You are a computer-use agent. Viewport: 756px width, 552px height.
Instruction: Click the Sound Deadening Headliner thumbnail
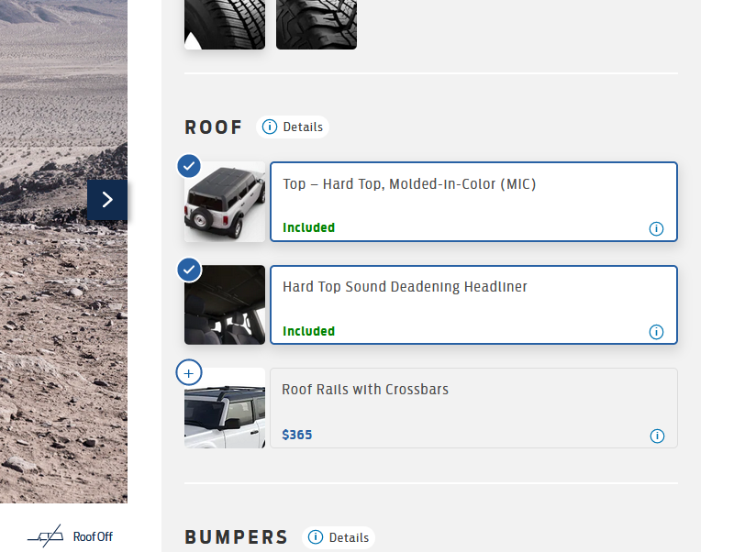click(226, 306)
